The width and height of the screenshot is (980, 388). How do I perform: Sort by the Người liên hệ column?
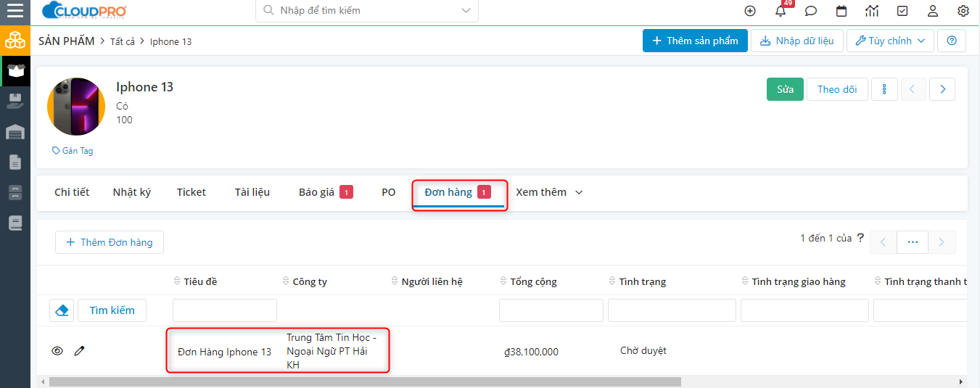pyautogui.click(x=427, y=281)
